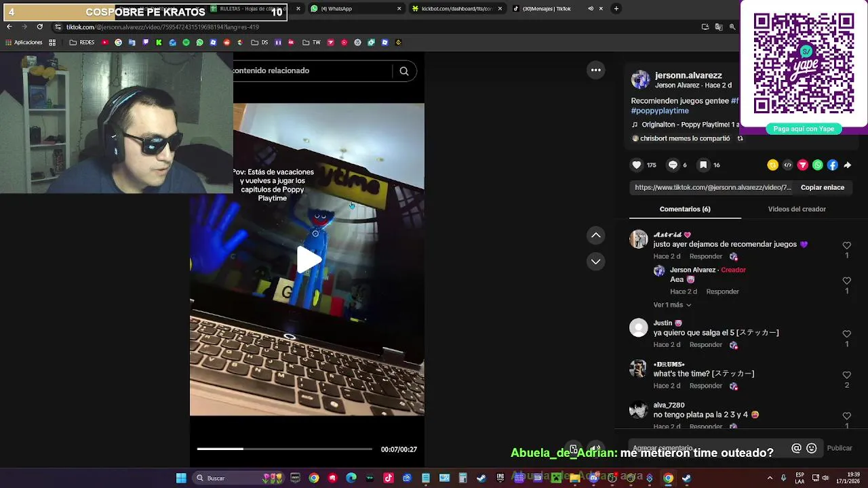This screenshot has height=488, width=868.
Task: Open the Originalton Poppy Playtime sound
Action: coord(685,125)
